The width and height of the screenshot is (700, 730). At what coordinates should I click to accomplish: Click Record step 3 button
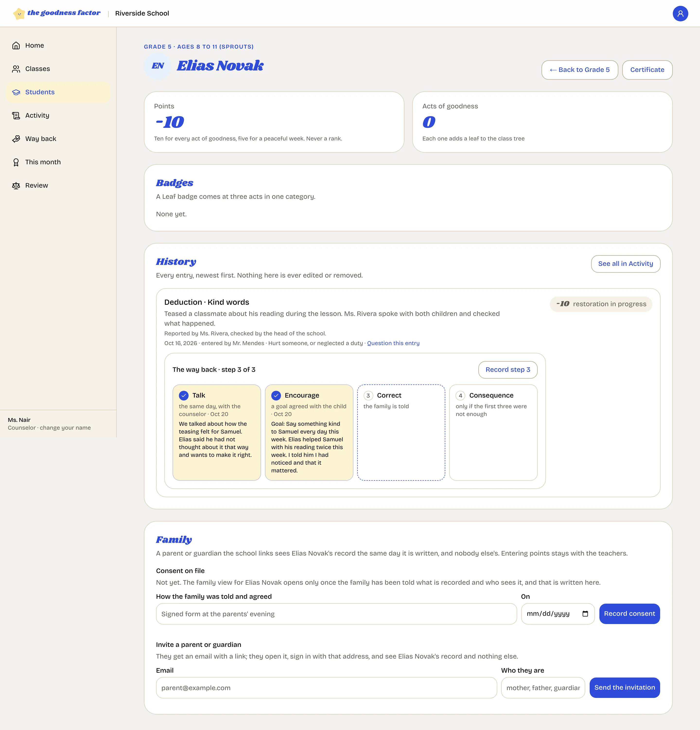tap(507, 369)
